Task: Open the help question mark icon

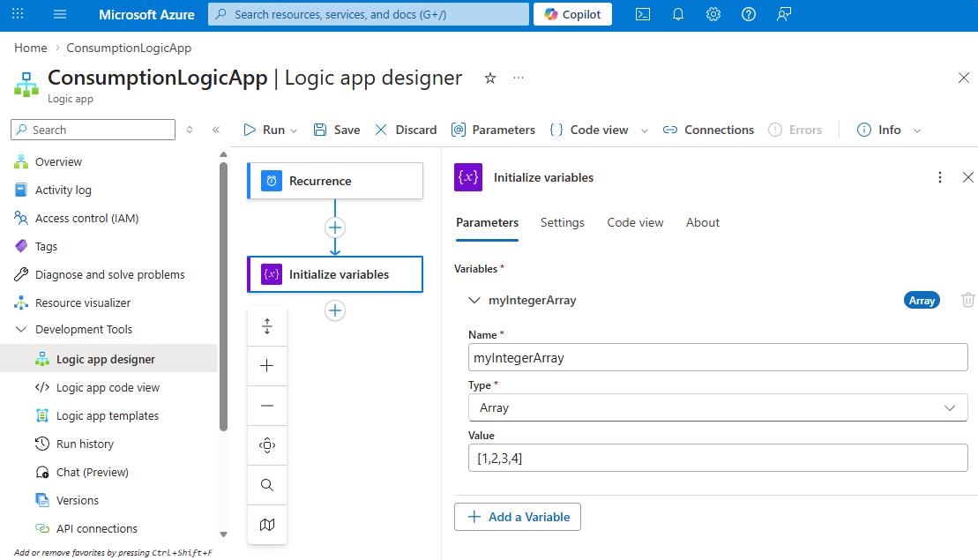Action: tap(749, 14)
